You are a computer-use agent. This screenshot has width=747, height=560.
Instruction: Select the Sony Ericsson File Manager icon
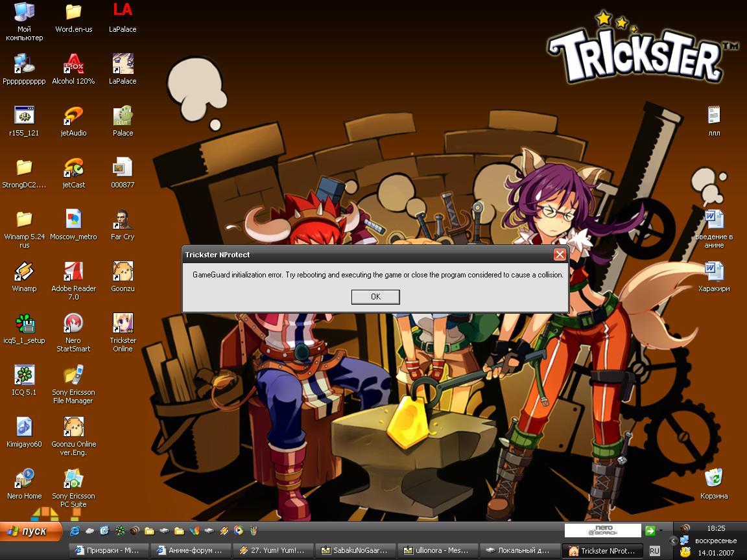click(x=73, y=385)
